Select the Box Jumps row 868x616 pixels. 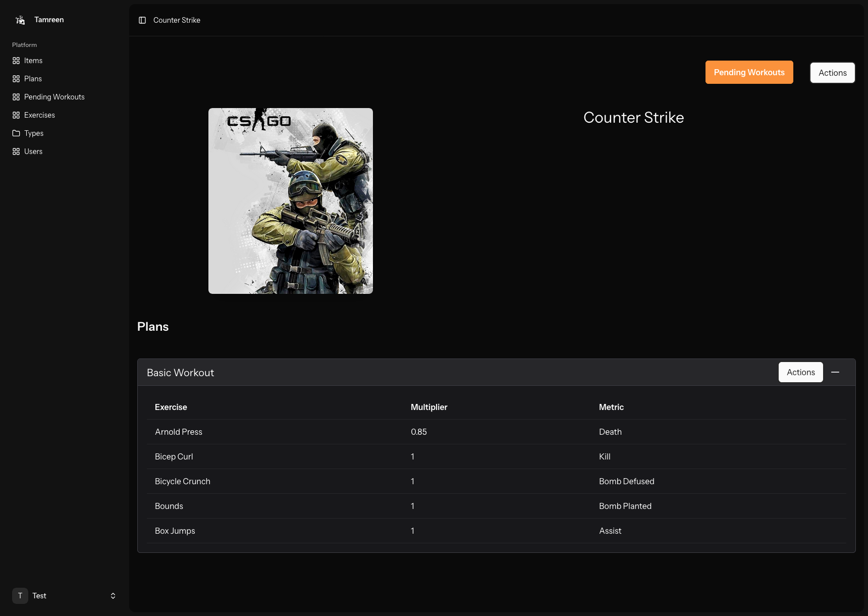coord(497,531)
